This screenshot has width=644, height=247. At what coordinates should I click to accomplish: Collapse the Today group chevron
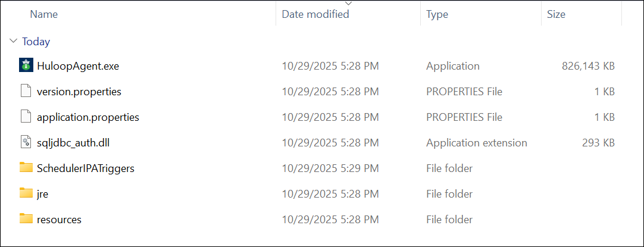coord(14,42)
